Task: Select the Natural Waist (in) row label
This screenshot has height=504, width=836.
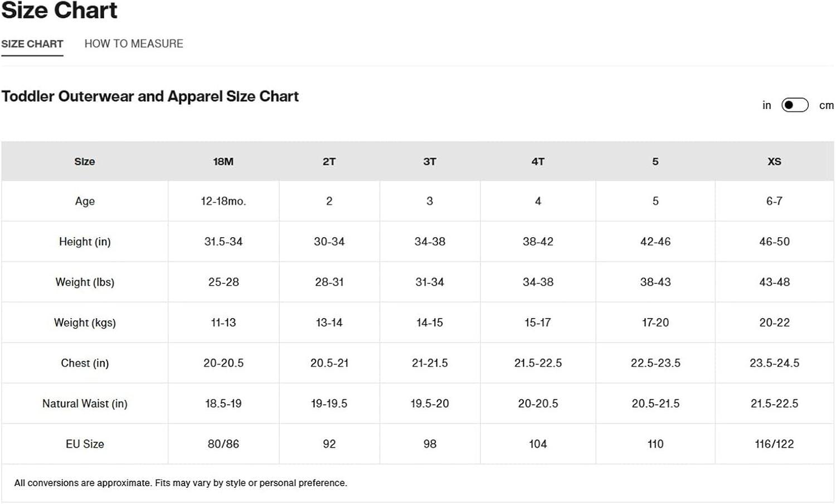Action: coord(85,404)
